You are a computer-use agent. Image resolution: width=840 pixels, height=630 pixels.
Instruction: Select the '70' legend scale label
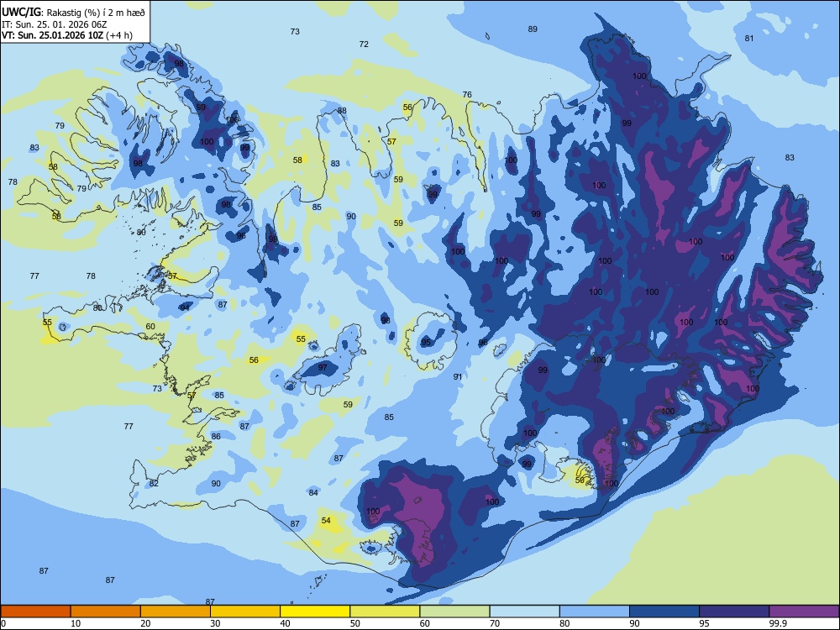click(495, 623)
